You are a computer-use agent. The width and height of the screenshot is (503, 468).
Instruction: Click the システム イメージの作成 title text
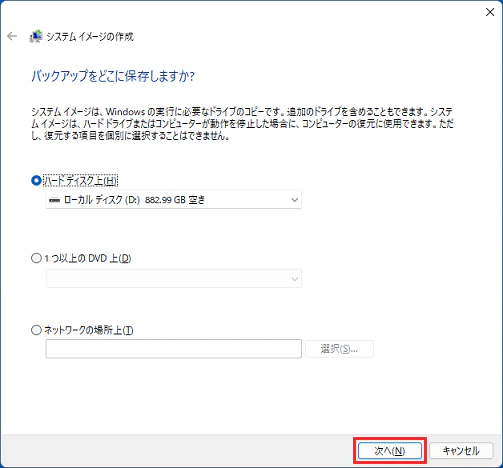click(90, 36)
